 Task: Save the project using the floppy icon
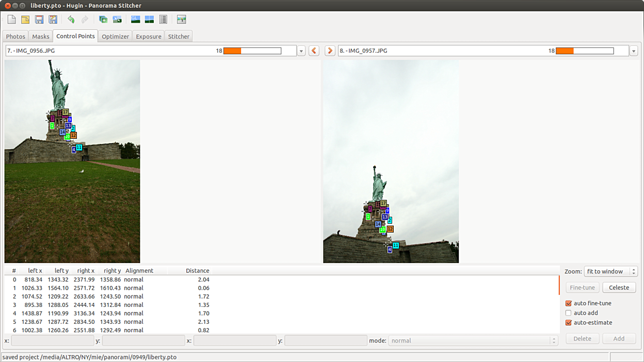coord(39,20)
